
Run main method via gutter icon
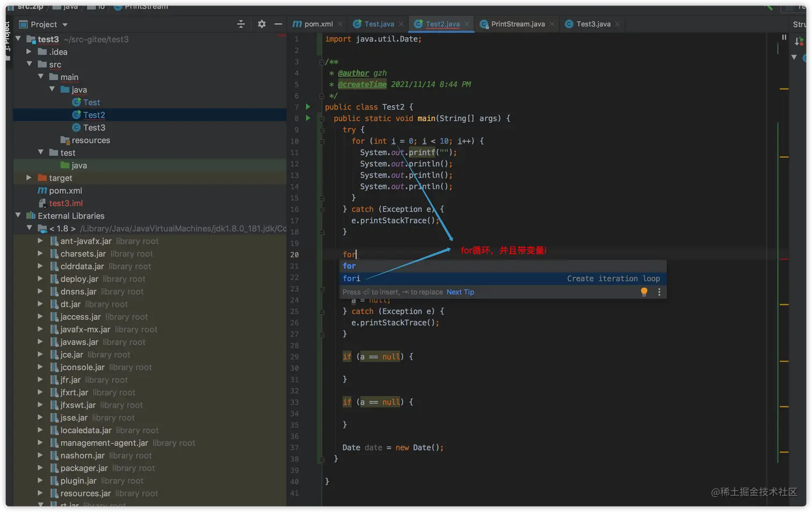click(308, 118)
